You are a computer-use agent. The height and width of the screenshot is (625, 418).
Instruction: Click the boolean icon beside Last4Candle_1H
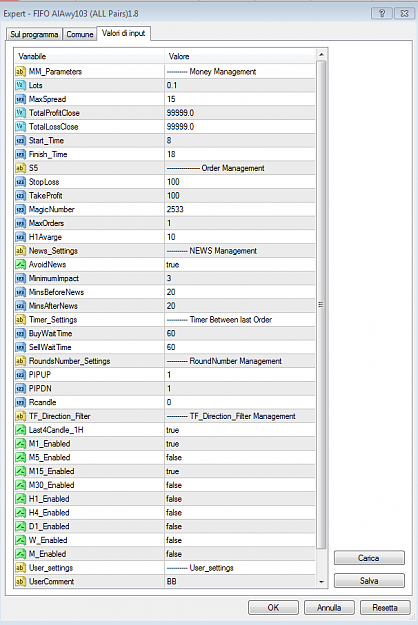[20, 430]
